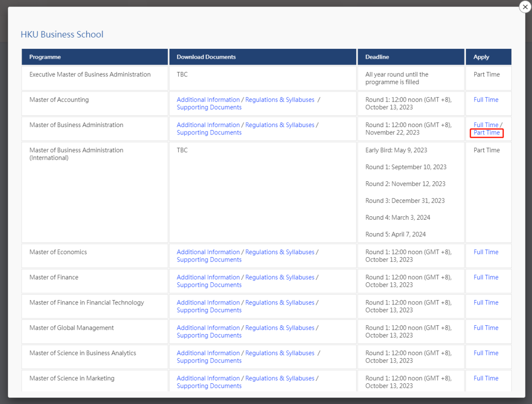Open Supporting Documents for Master of Global Management
532x404 pixels.
[209, 336]
